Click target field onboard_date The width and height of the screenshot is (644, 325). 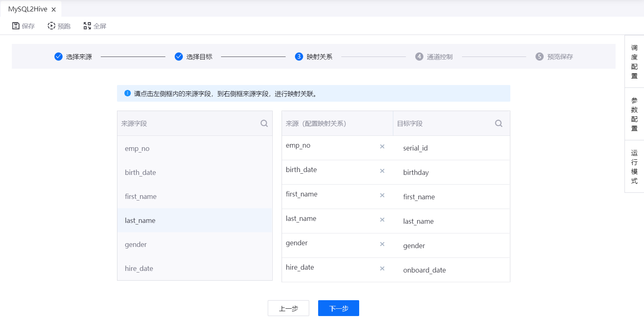[424, 270]
